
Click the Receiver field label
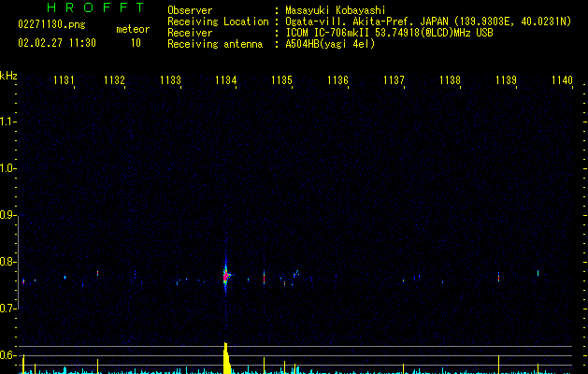190,33
